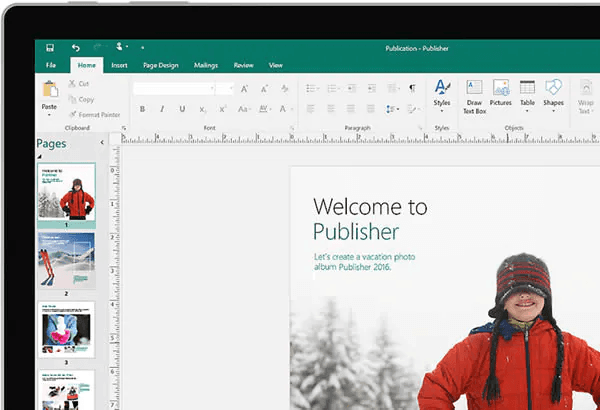Click the Paste clipboard icon

[50, 89]
